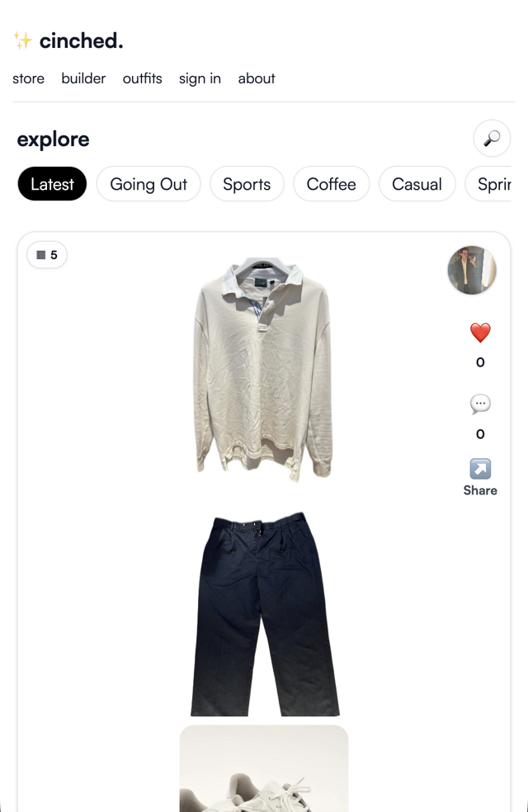Toggle the Going Out filter pill

coord(148,184)
